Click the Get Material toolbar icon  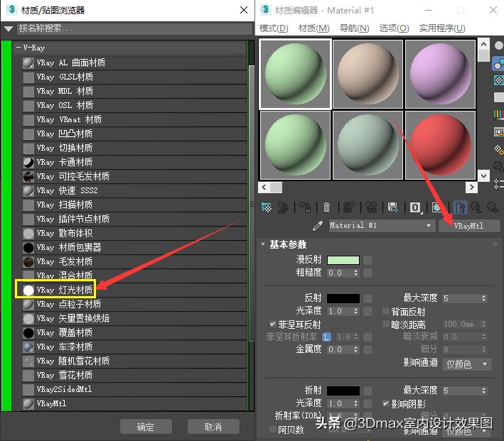click(x=267, y=207)
